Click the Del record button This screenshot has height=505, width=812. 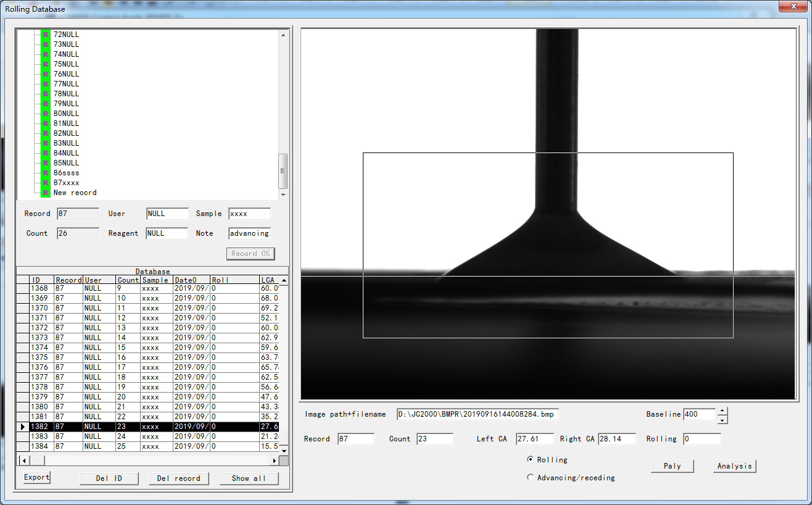(x=178, y=478)
